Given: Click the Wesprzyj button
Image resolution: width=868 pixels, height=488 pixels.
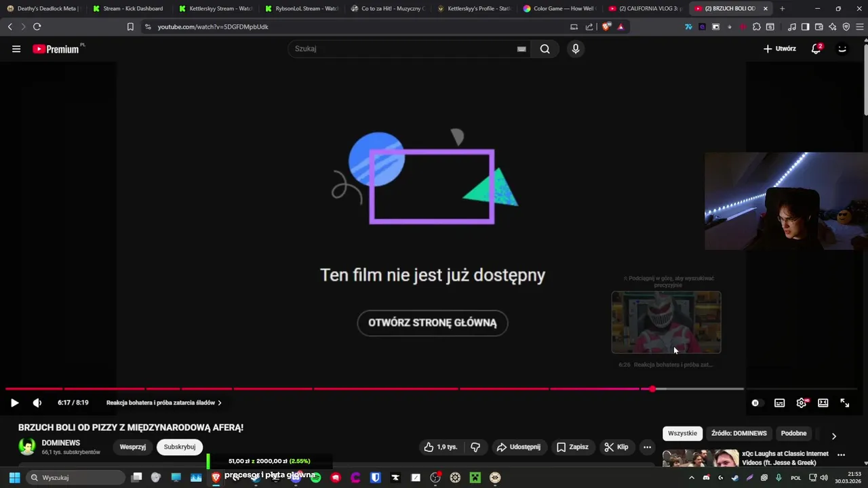Looking at the screenshot, I should tap(133, 447).
